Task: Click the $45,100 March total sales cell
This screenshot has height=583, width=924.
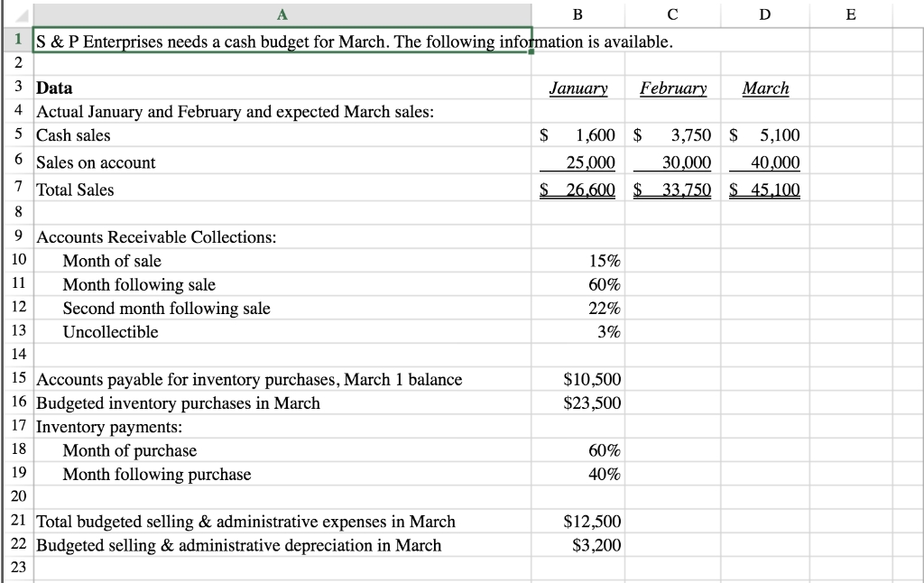Action: pos(765,190)
